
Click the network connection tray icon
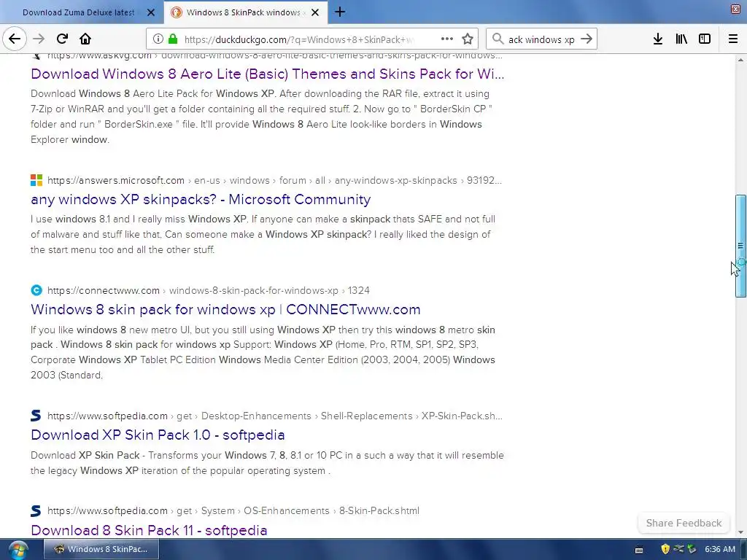click(678, 549)
